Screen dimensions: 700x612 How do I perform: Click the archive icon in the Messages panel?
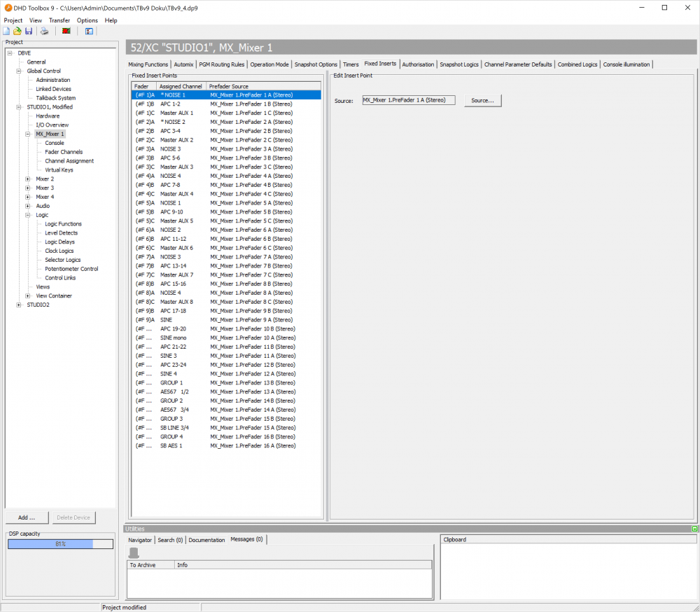point(132,553)
